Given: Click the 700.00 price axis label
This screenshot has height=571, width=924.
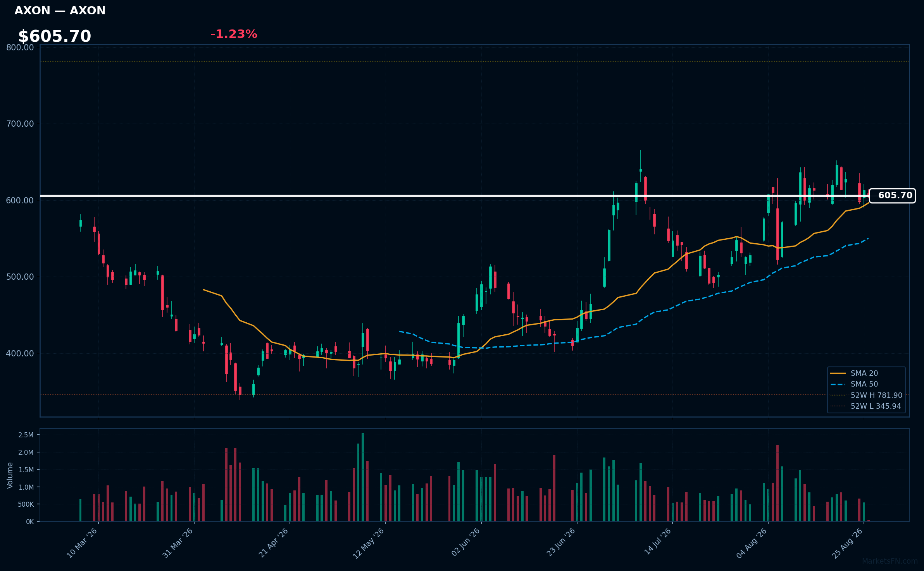Looking at the screenshot, I should pos(20,124).
